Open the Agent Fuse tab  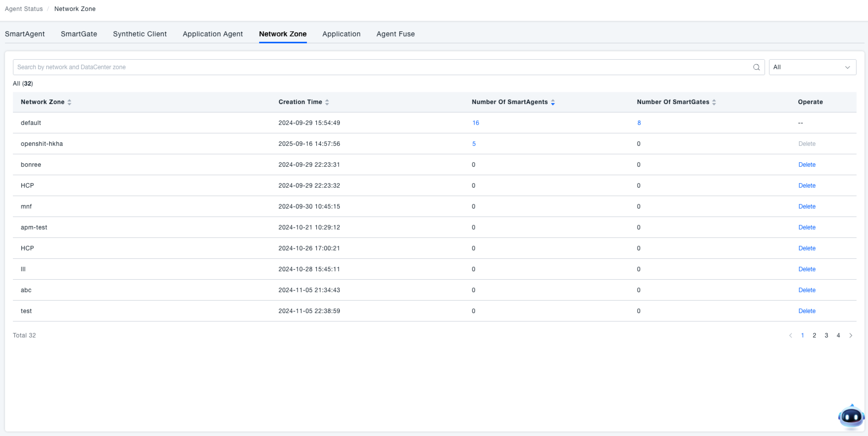[395, 34]
